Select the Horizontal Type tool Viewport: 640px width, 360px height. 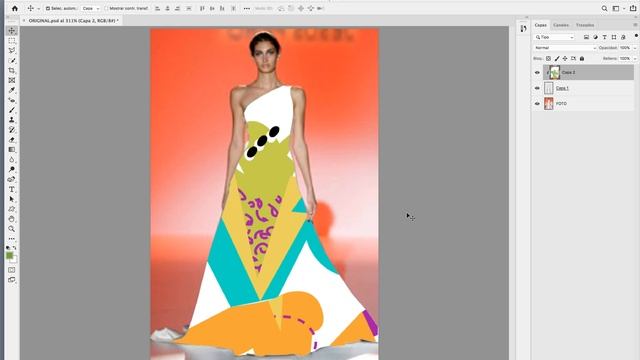[12, 189]
